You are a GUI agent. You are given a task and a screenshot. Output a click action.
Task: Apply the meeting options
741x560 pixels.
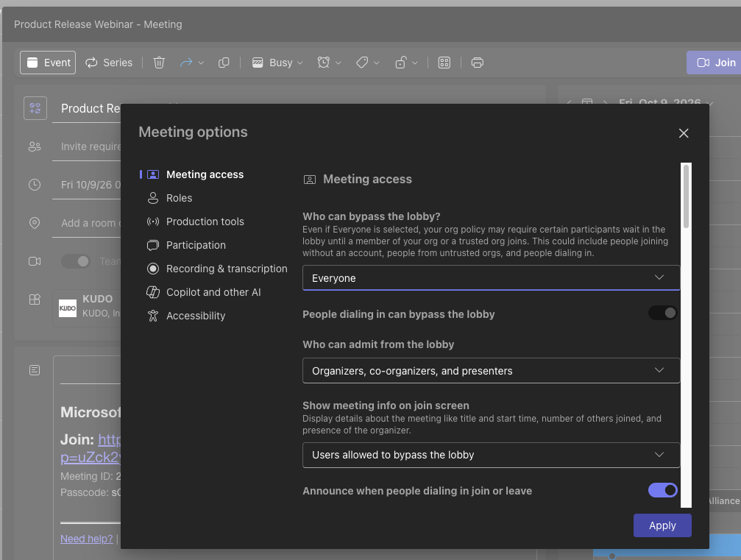(662, 525)
